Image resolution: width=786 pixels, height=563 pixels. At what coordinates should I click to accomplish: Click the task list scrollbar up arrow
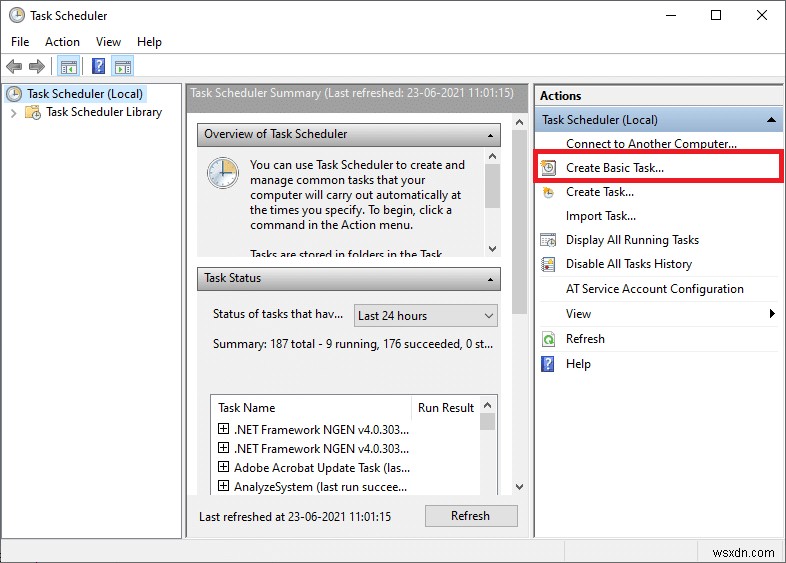point(488,405)
